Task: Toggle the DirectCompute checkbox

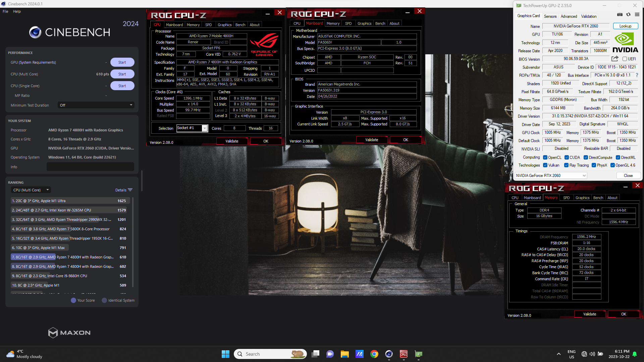Action: (x=586, y=158)
